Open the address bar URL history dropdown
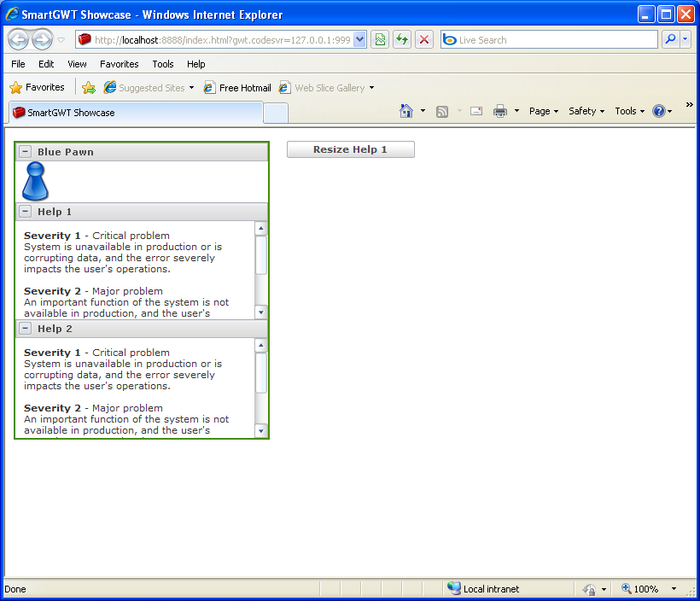The height and width of the screenshot is (601, 700). point(360,40)
